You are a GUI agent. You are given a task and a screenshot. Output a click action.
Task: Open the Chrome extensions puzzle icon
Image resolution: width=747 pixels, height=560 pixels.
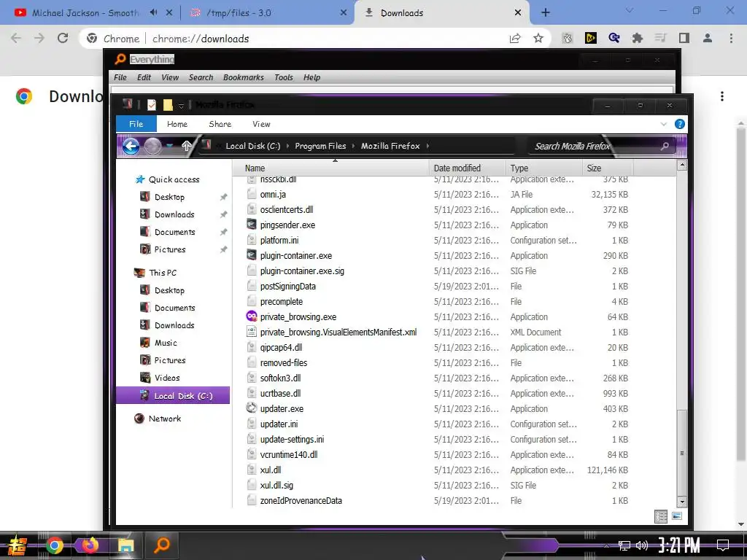(x=637, y=38)
